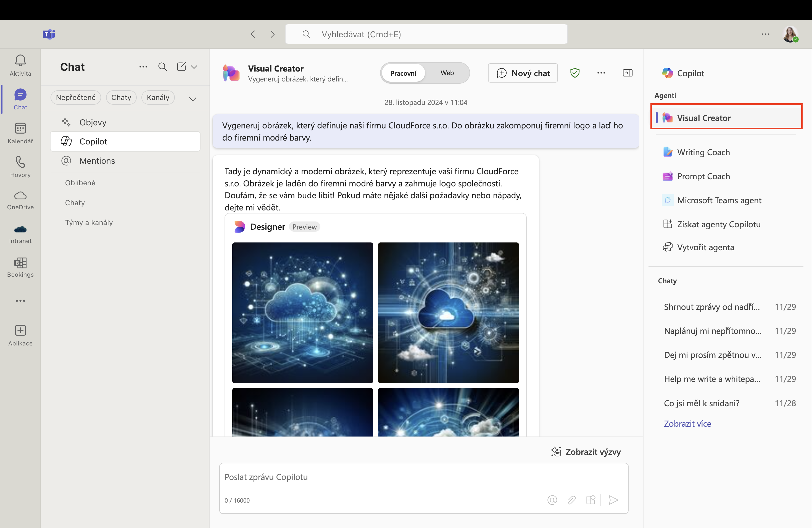Open conversation more options ellipsis
Image resolution: width=812 pixels, height=528 pixels.
(x=601, y=73)
